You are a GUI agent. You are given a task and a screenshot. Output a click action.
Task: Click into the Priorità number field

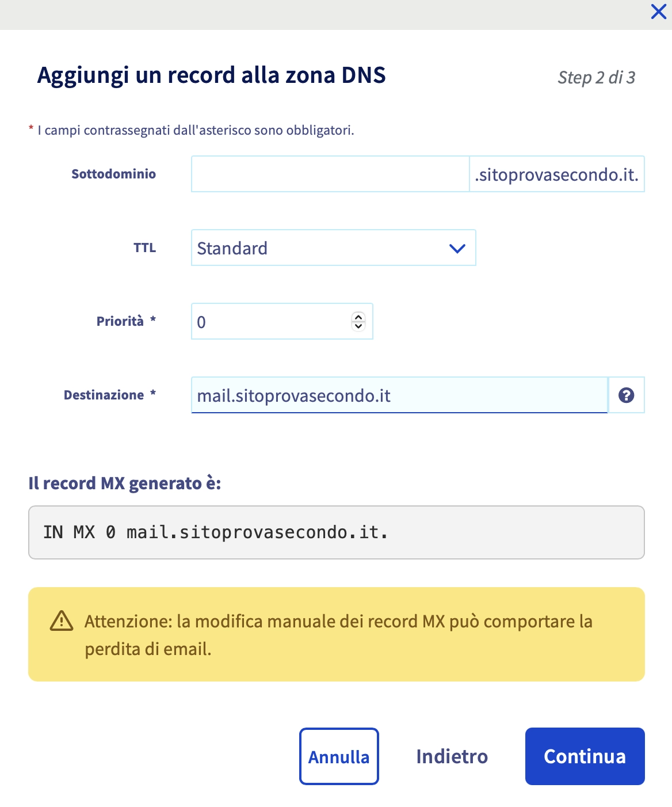click(x=270, y=321)
